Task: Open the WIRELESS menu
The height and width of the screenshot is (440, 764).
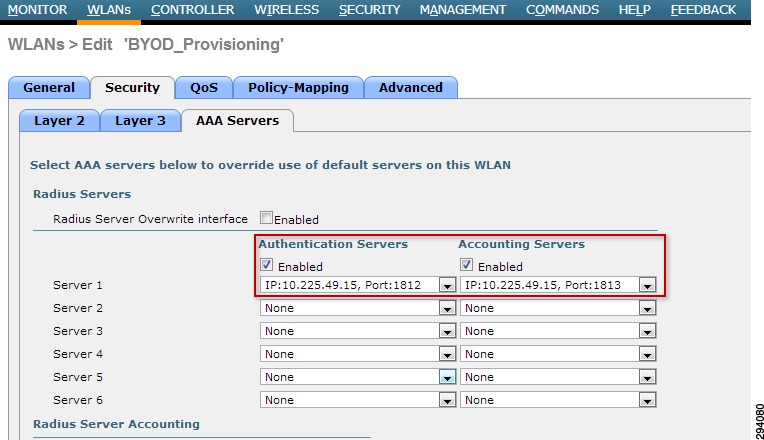Action: [286, 10]
